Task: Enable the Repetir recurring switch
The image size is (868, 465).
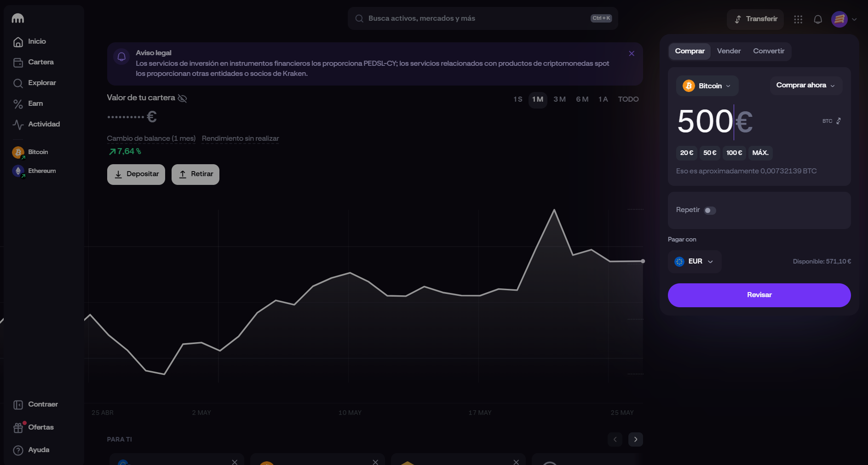Action: (710, 210)
